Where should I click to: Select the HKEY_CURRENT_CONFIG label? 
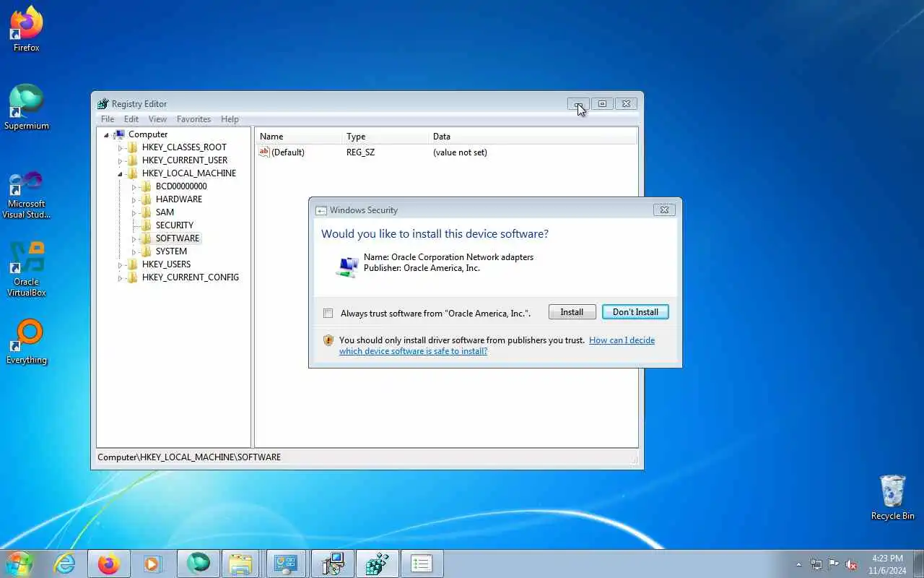click(x=191, y=277)
